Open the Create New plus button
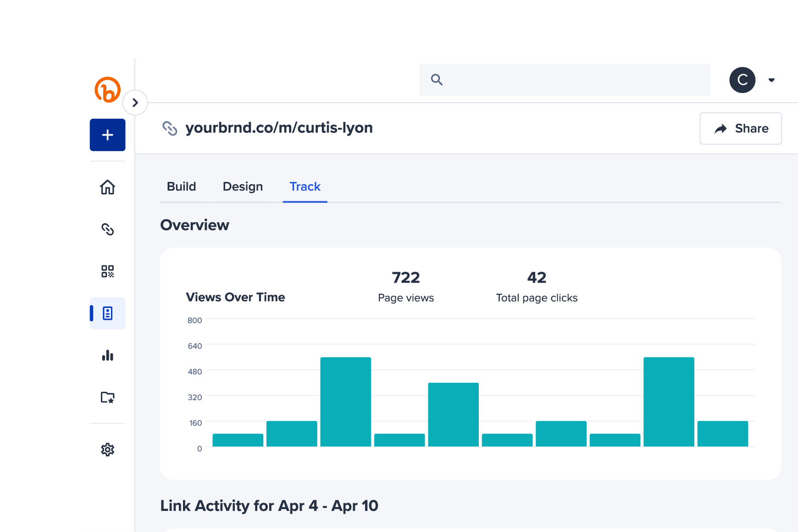Screen dimensions: 798x532 pyautogui.click(x=107, y=135)
